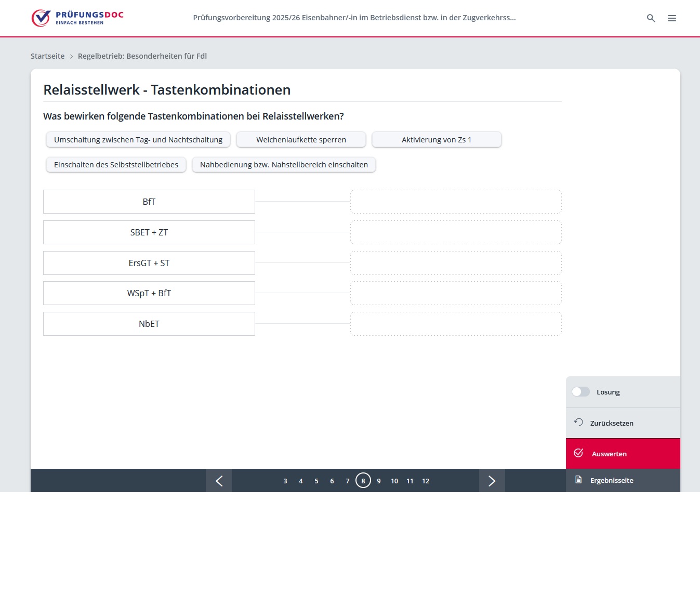Open search with the magnifier icon

click(651, 18)
